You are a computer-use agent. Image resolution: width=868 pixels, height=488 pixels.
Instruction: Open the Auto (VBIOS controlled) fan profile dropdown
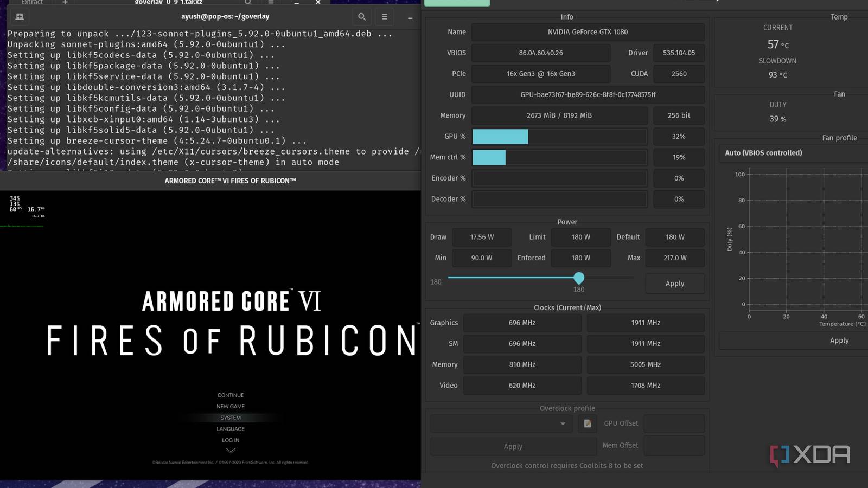793,153
